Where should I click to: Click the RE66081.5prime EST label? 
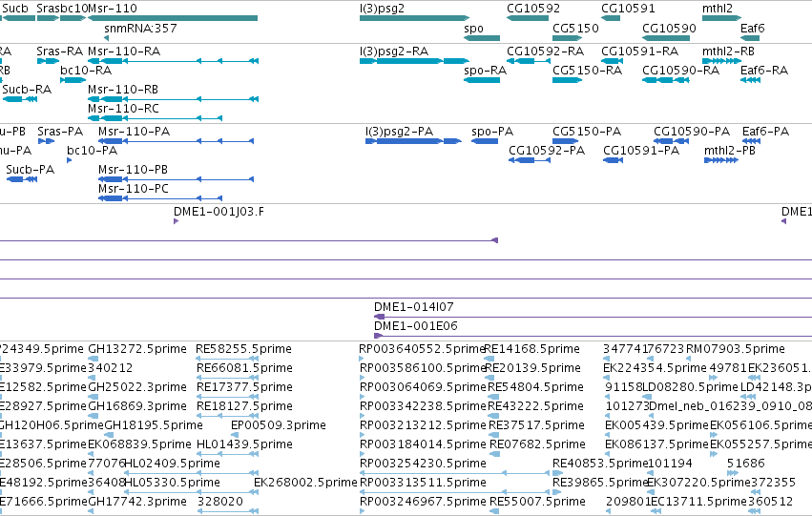click(x=244, y=368)
